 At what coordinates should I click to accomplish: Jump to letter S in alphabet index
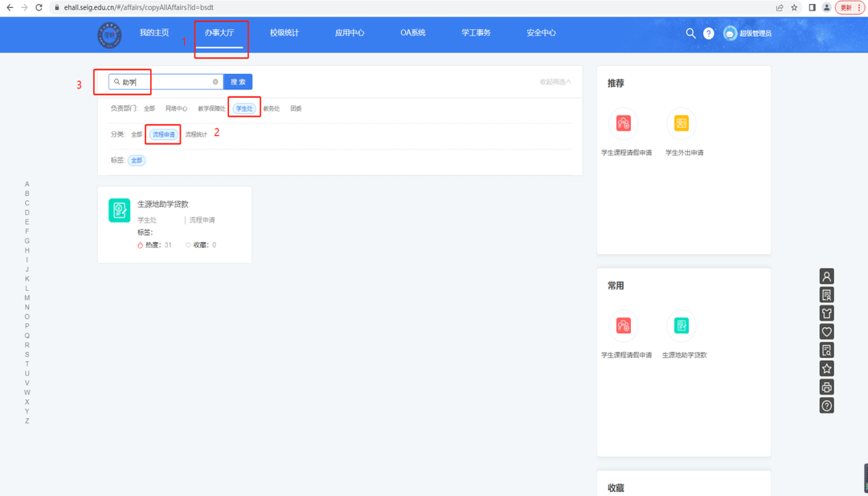pos(27,355)
